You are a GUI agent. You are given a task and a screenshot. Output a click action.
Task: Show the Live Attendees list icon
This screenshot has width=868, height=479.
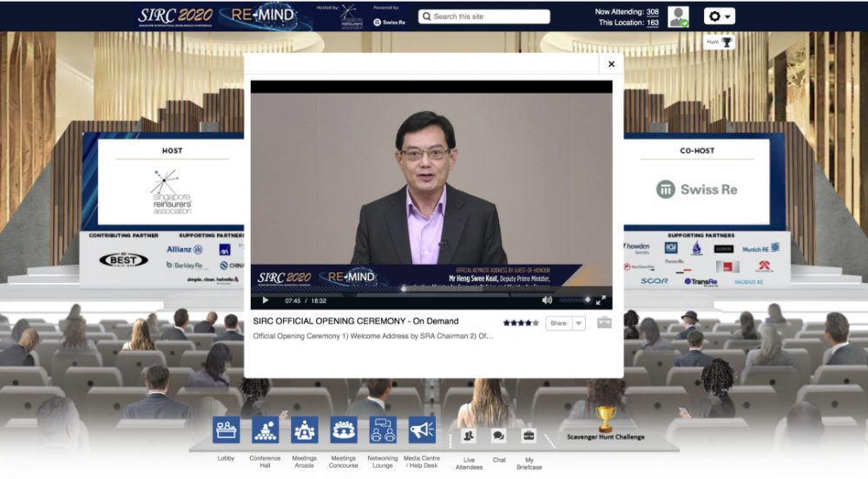[469, 436]
